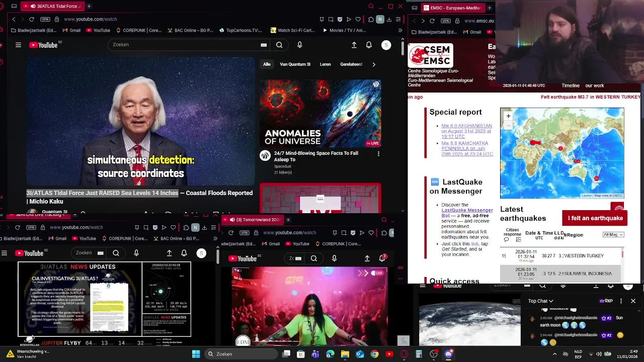The width and height of the screenshot is (644, 362).
Task: Click the top YouTube window vertical scrollbar
Action: (403, 48)
